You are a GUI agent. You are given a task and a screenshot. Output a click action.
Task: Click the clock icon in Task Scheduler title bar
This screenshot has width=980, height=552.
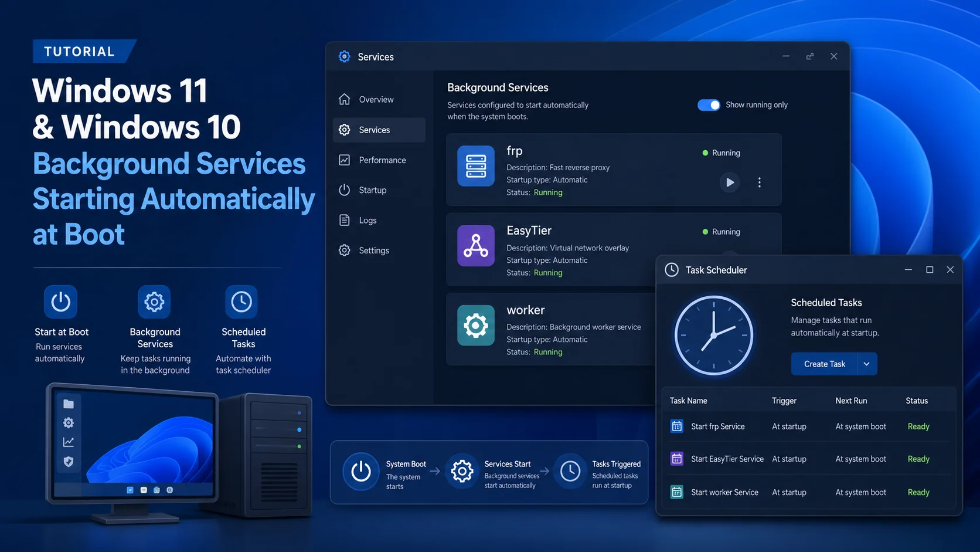pyautogui.click(x=672, y=270)
